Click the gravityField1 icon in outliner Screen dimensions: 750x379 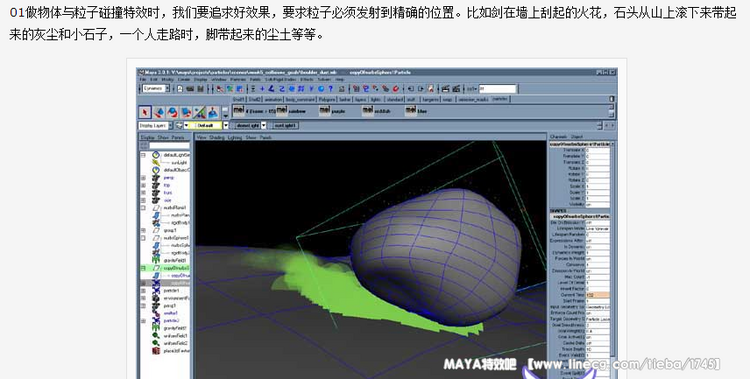tap(156, 260)
